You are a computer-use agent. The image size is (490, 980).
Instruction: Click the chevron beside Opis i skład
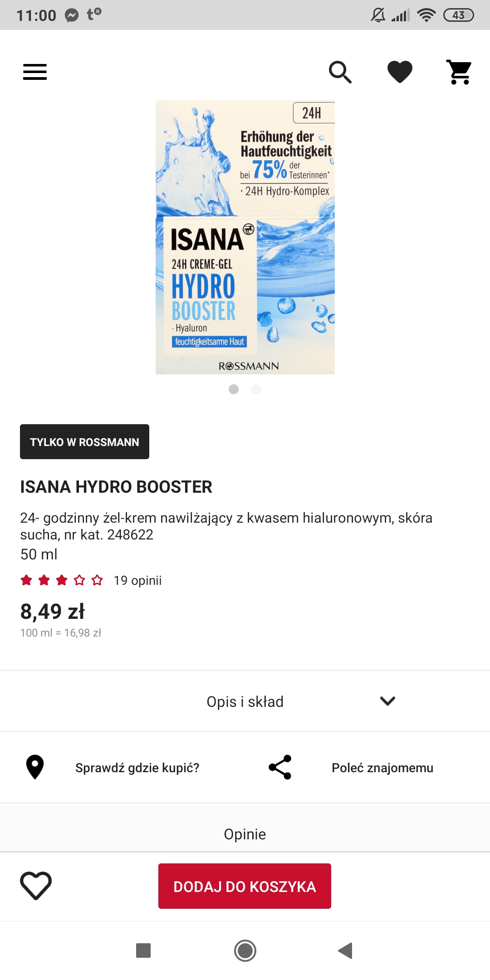point(387,701)
